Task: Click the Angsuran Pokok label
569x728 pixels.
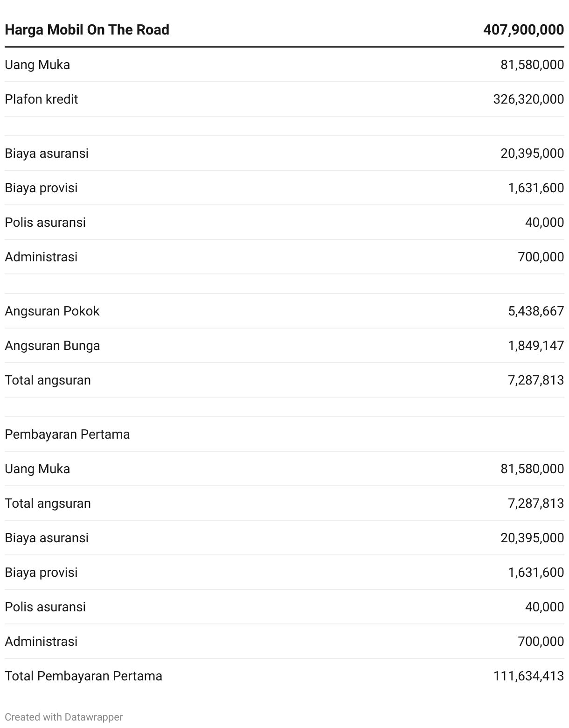Action: (52, 311)
